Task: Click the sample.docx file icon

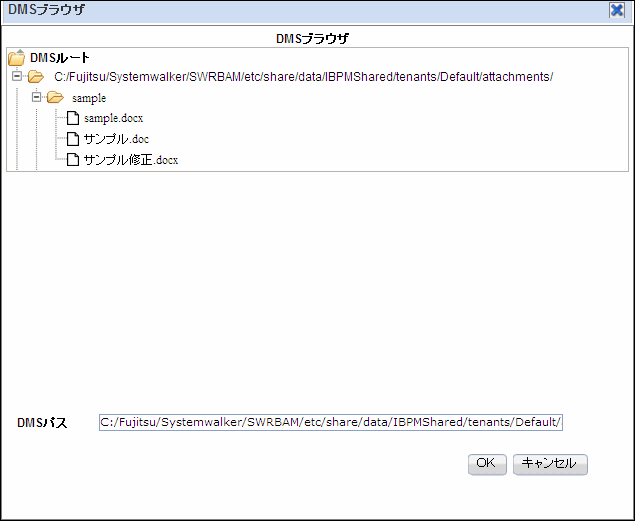Action: 73,118
